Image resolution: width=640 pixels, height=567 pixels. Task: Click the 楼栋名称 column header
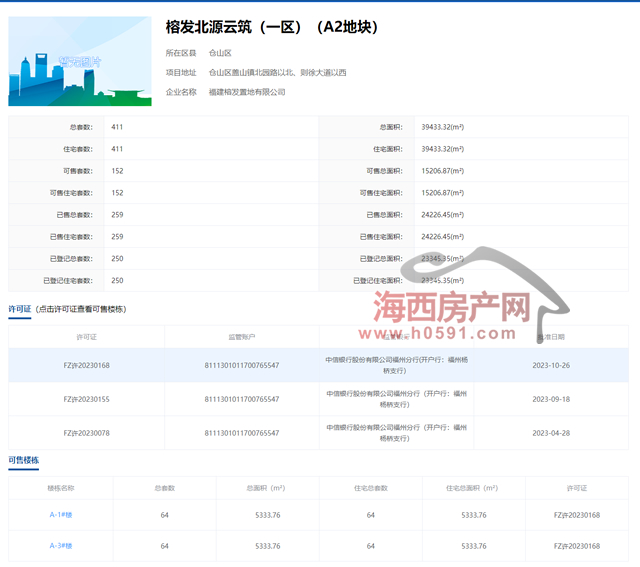[61, 488]
